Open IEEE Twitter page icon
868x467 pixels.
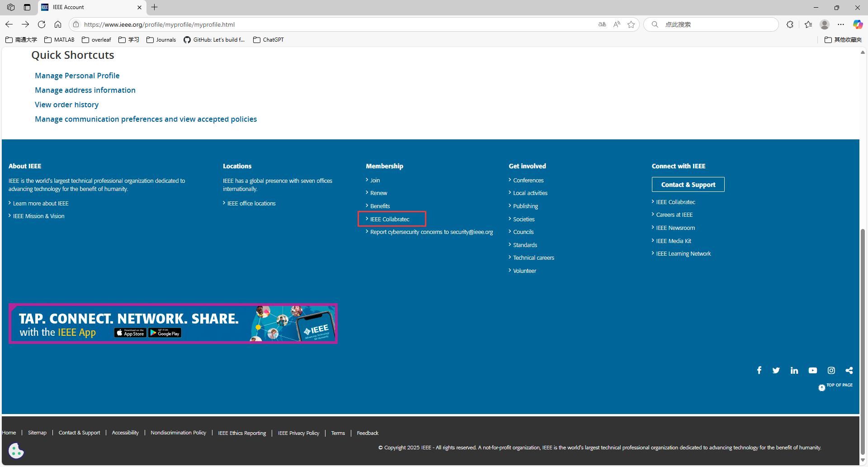(x=776, y=370)
